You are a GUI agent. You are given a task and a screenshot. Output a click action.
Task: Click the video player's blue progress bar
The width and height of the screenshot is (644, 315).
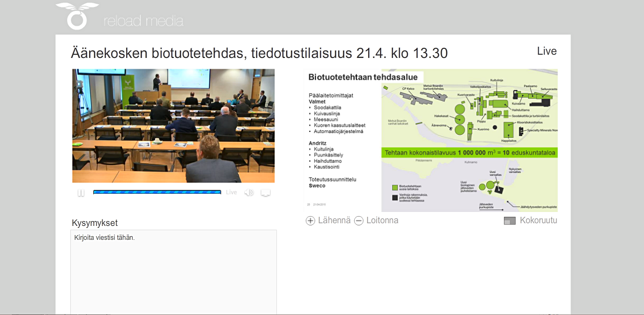[x=157, y=192]
